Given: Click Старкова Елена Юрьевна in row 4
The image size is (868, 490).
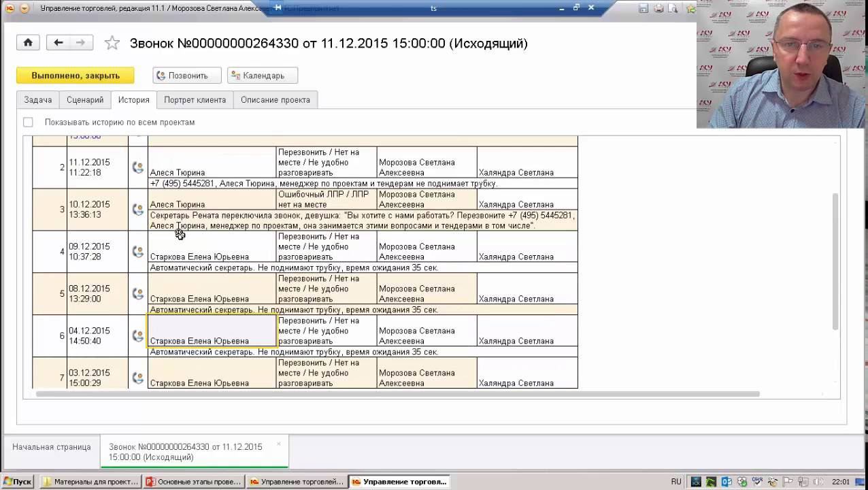Looking at the screenshot, I should [212, 247].
